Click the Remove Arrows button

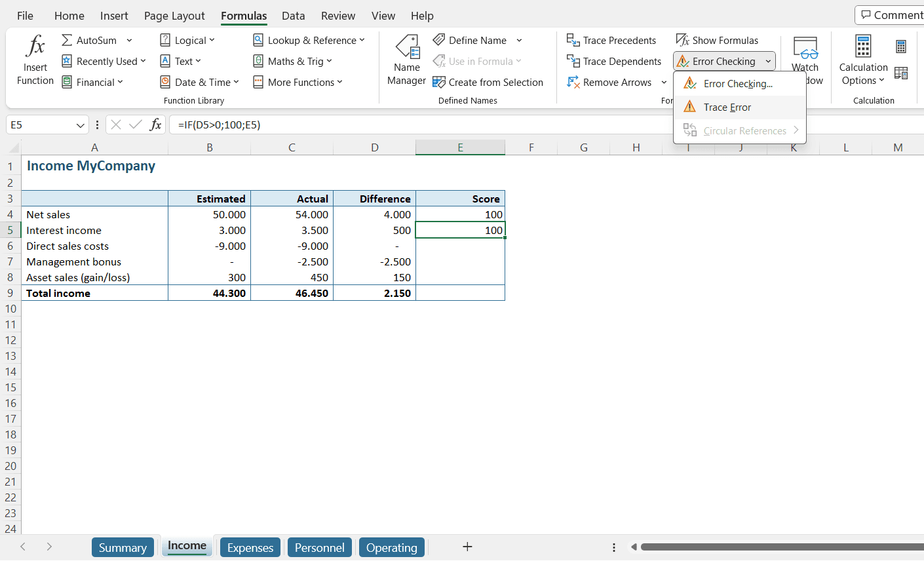(609, 83)
